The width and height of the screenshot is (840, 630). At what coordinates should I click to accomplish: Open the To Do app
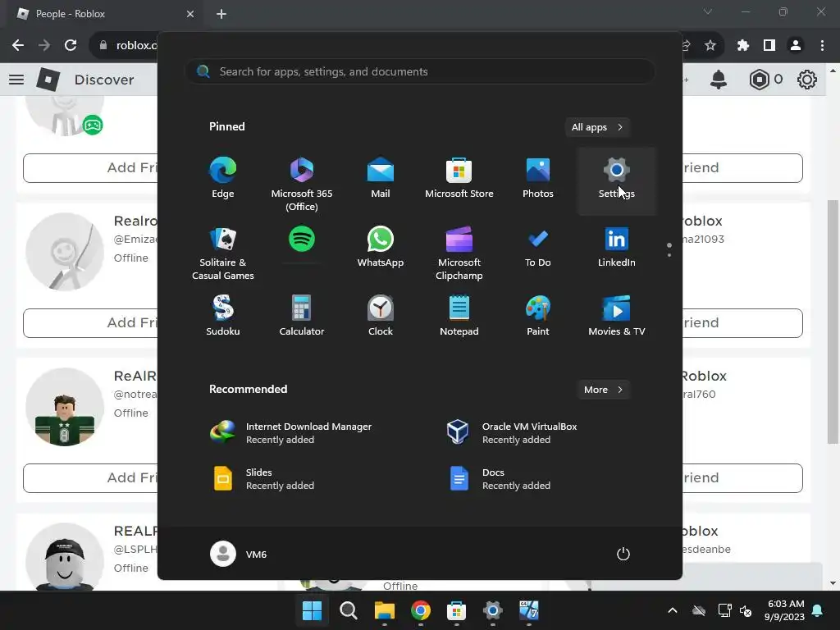pyautogui.click(x=538, y=249)
